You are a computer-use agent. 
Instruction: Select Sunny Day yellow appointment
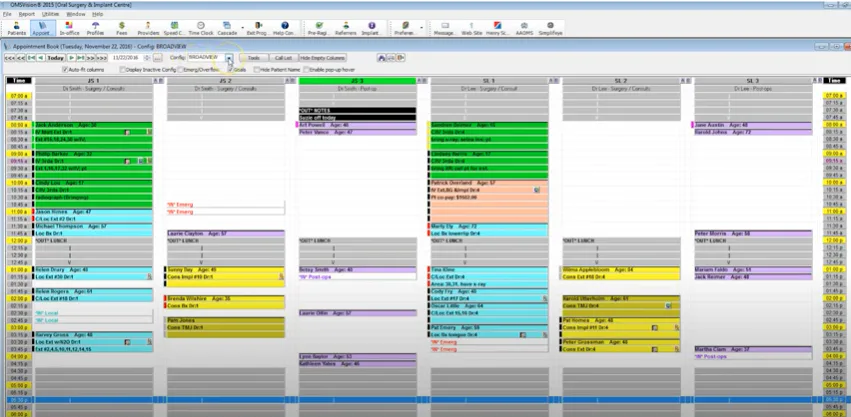tap(225, 276)
